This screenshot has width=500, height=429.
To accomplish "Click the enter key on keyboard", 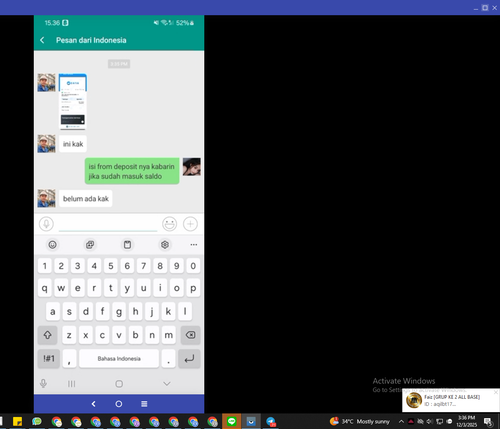I will tap(189, 359).
